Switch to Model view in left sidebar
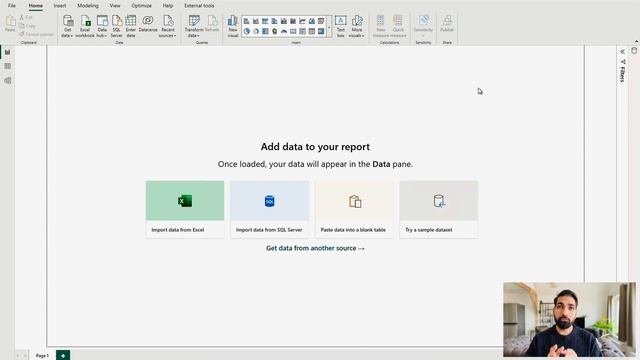The height and width of the screenshot is (360, 640). pyautogui.click(x=8, y=80)
